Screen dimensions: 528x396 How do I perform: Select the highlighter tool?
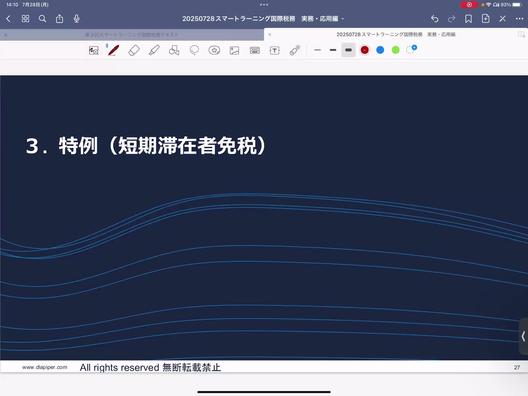tap(154, 51)
